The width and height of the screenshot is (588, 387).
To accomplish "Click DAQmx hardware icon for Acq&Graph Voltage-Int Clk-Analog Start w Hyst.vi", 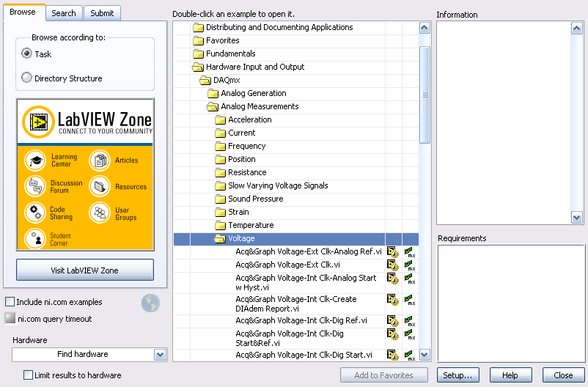I will click(x=410, y=279).
